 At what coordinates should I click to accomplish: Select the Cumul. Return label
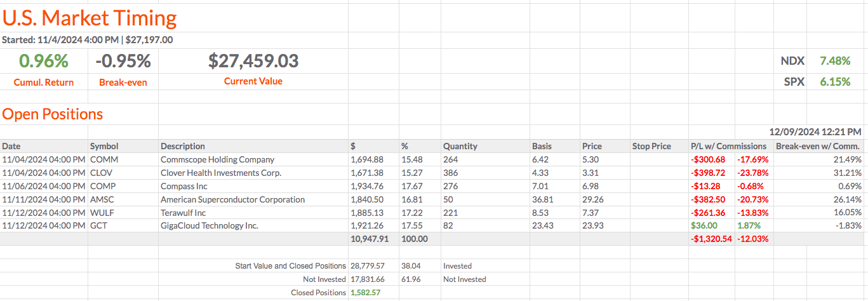(44, 82)
